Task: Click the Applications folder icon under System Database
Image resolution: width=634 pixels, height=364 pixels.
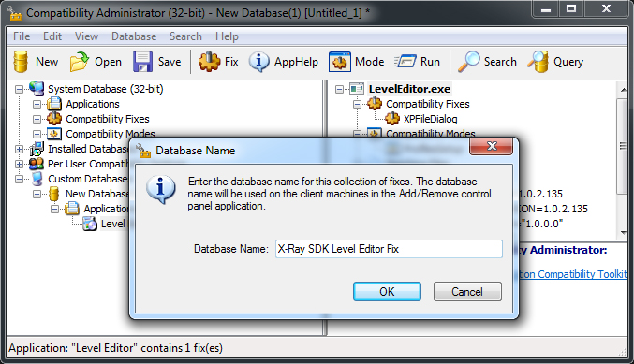Action: [53, 104]
